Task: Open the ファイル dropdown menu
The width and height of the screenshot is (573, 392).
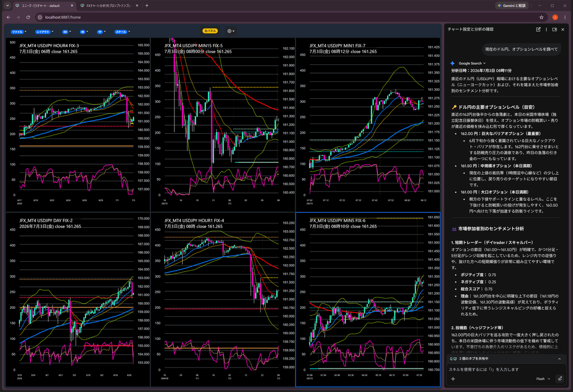Action: [x=18, y=32]
